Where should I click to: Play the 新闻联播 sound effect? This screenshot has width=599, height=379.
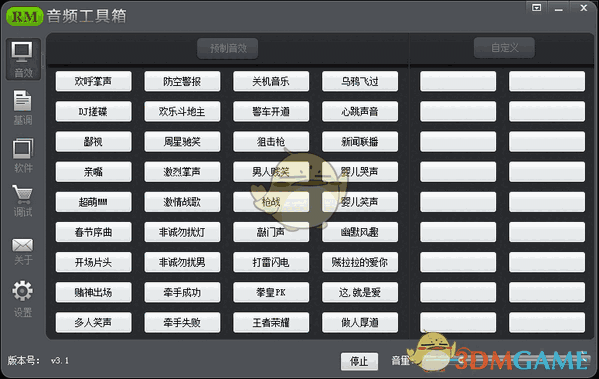360,142
